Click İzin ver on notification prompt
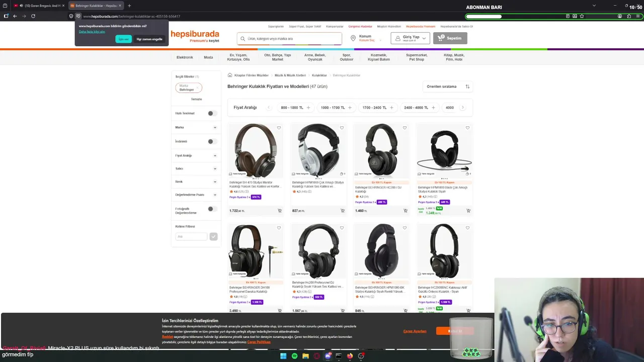Viewport: 644px width, 362px height. pyautogui.click(x=123, y=39)
